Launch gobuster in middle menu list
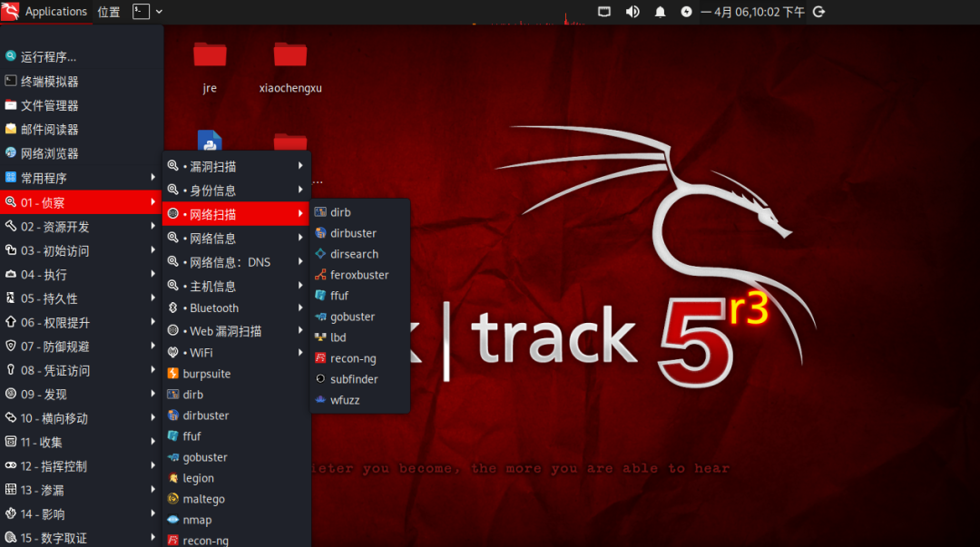980x547 pixels. click(x=236, y=457)
